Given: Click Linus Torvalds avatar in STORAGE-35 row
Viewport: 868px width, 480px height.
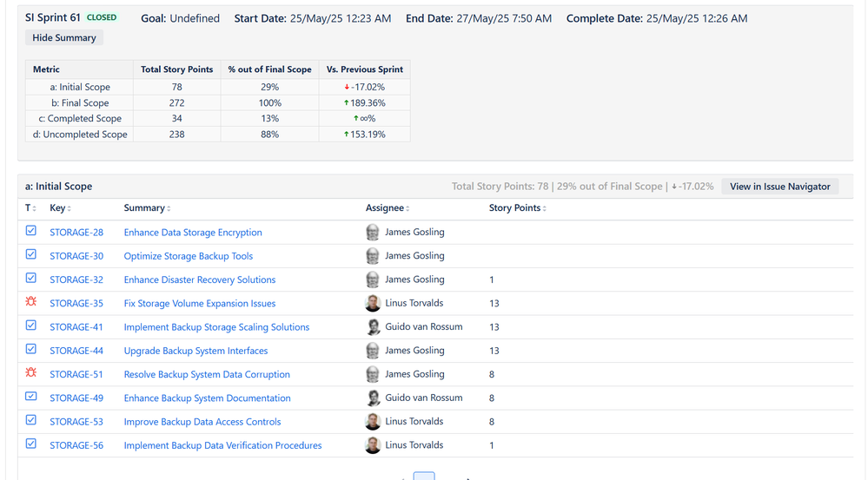Looking at the screenshot, I should [373, 303].
